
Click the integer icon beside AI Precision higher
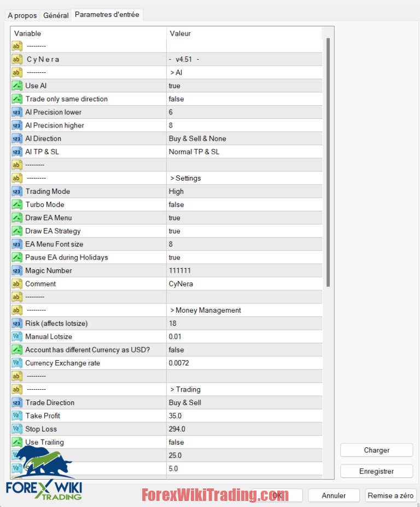click(17, 125)
